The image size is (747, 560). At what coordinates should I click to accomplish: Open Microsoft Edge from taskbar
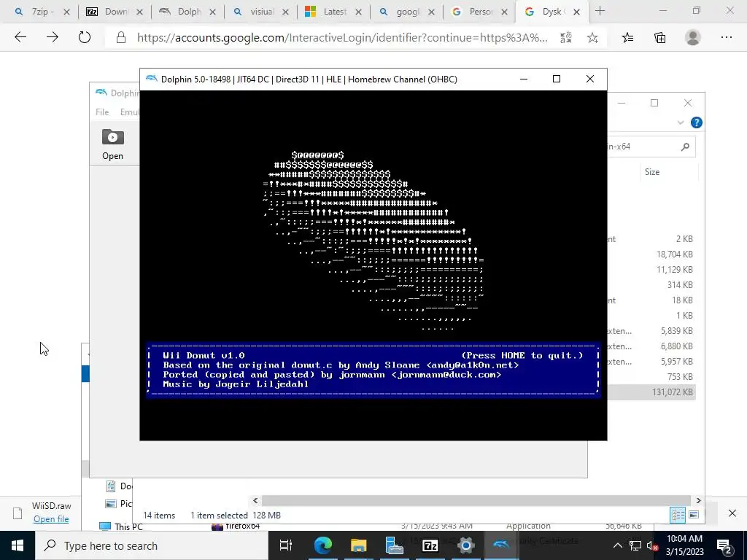322,545
